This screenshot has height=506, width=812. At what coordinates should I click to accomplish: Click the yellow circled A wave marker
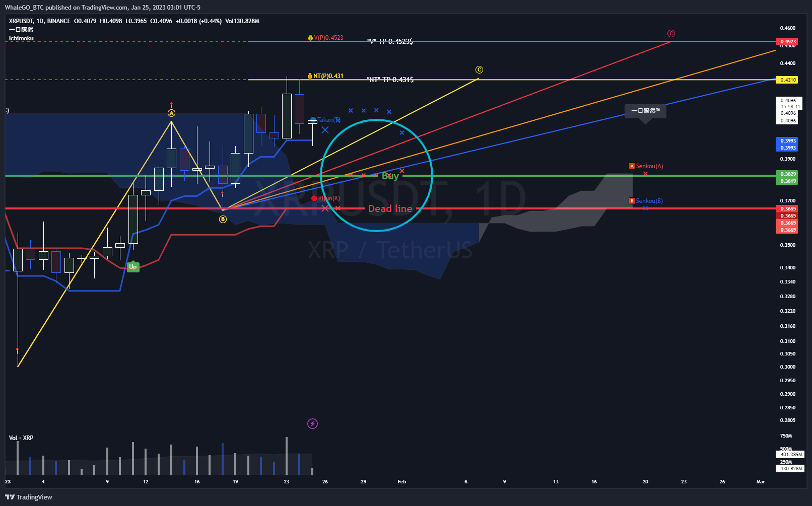(171, 113)
